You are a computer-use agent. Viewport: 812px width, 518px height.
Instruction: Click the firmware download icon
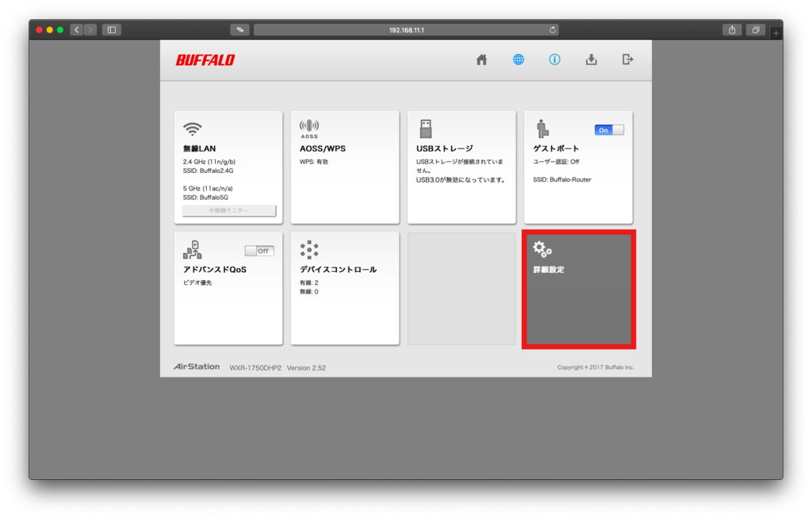coord(592,59)
